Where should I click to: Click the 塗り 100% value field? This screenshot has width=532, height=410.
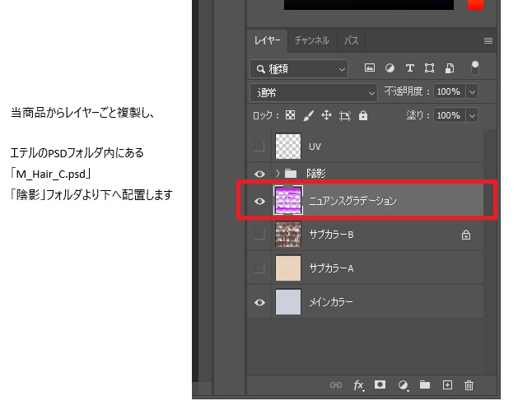[x=449, y=115]
